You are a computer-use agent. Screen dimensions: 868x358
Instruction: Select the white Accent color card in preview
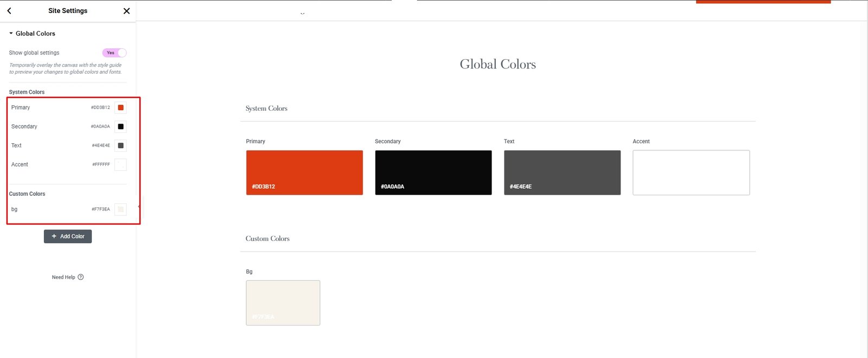click(691, 172)
